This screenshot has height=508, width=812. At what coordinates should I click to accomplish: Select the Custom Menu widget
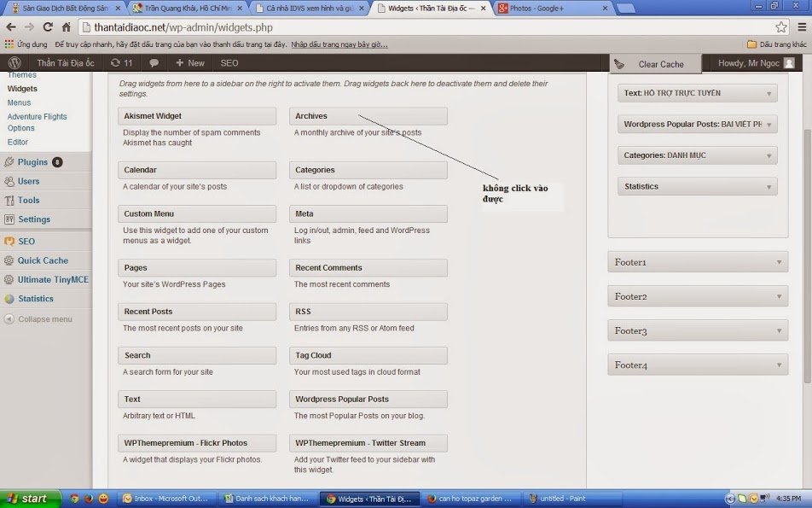(197, 213)
